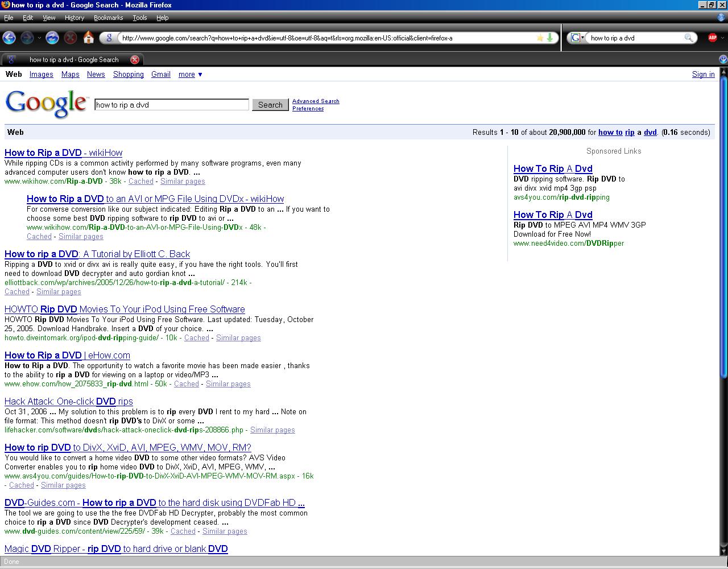Open the Preferences link
Image resolution: width=728 pixels, height=569 pixels.
click(308, 109)
